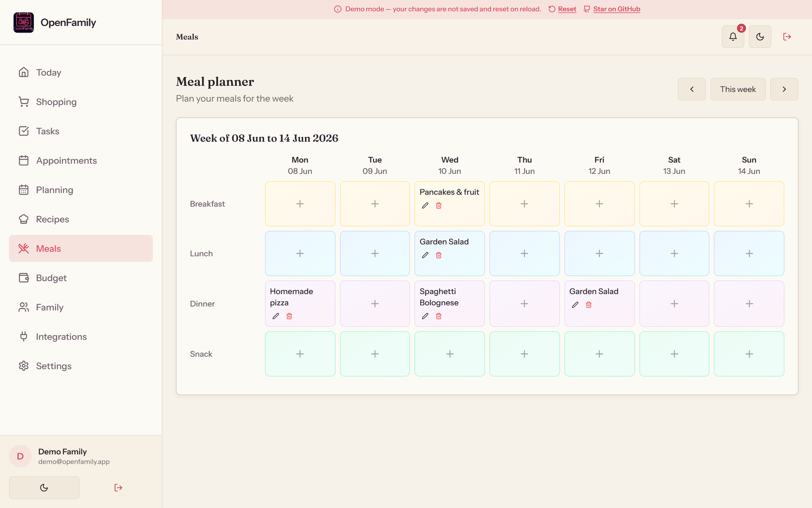Click Demo Family account avatar
Image resolution: width=812 pixels, height=508 pixels.
coord(20,456)
